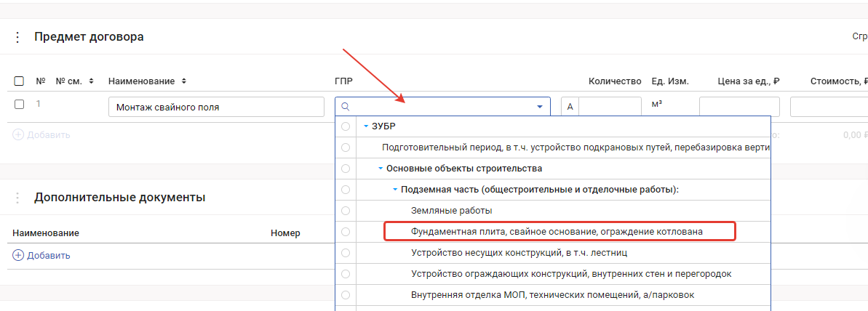The image size is (868, 311).
Task: Click the sort icon next to № см.
Action: (91, 81)
